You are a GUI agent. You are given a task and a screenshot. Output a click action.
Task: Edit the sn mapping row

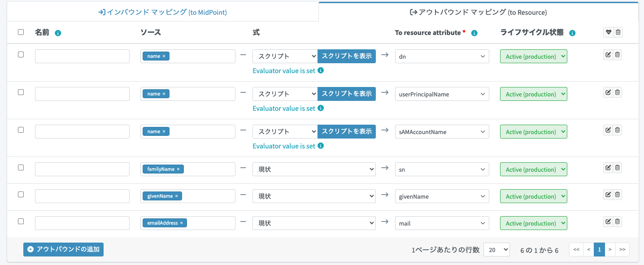(x=608, y=167)
